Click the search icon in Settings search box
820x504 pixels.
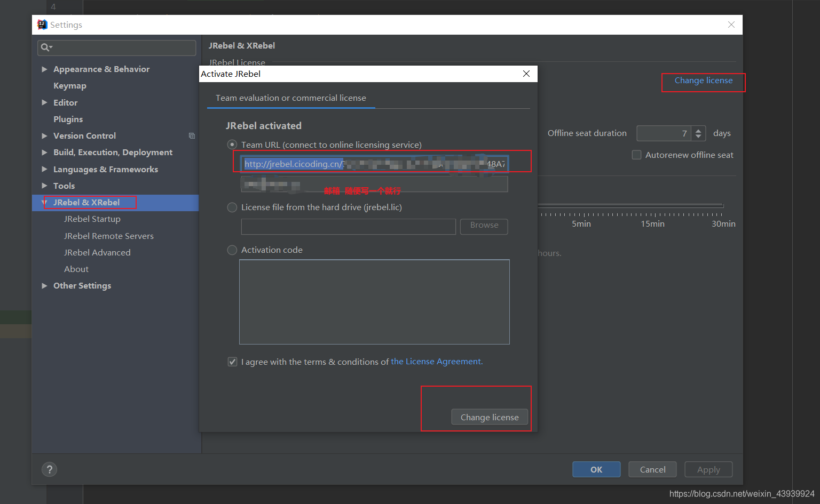tap(46, 47)
